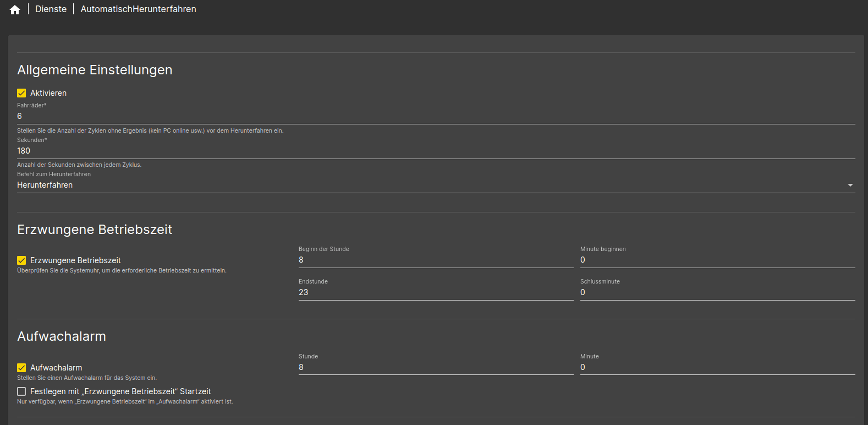
Task: Edit the Endstunde field
Action: click(x=436, y=292)
